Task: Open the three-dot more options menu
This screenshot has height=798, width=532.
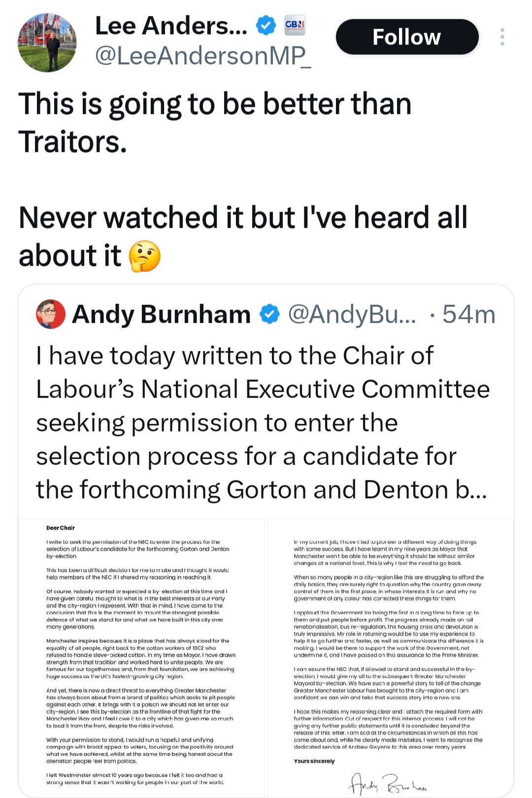Action: pyautogui.click(x=502, y=37)
